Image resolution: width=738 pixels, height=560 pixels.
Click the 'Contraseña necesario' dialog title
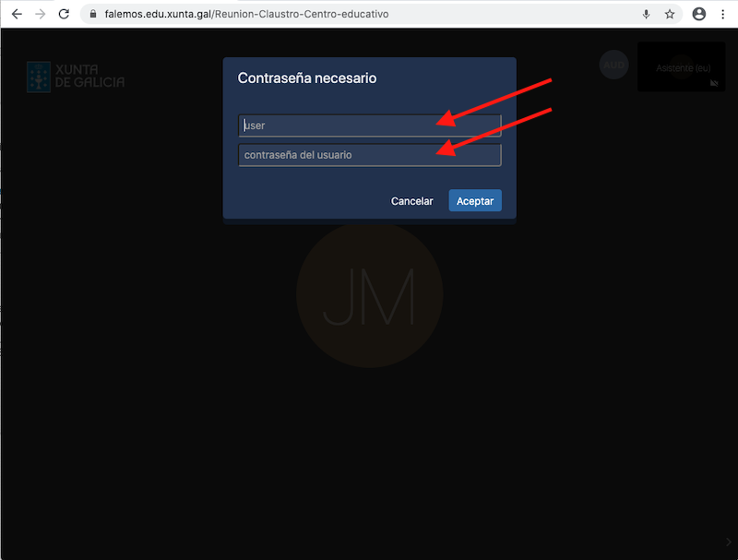(x=307, y=78)
